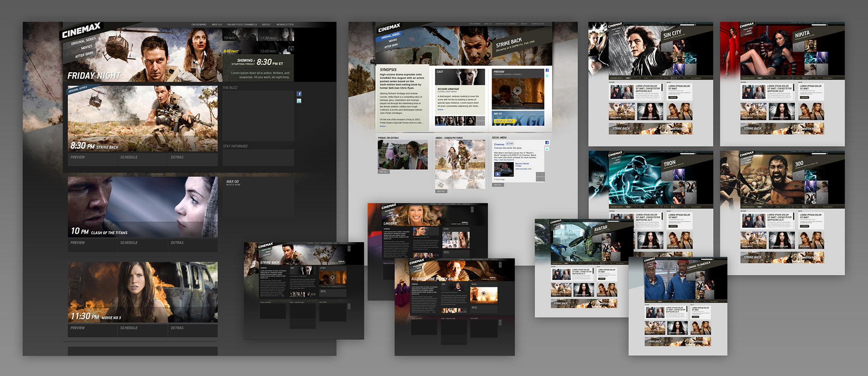Click See All under Media Videos/Pictures
Viewport: 868px width, 376px height.
tap(441, 191)
